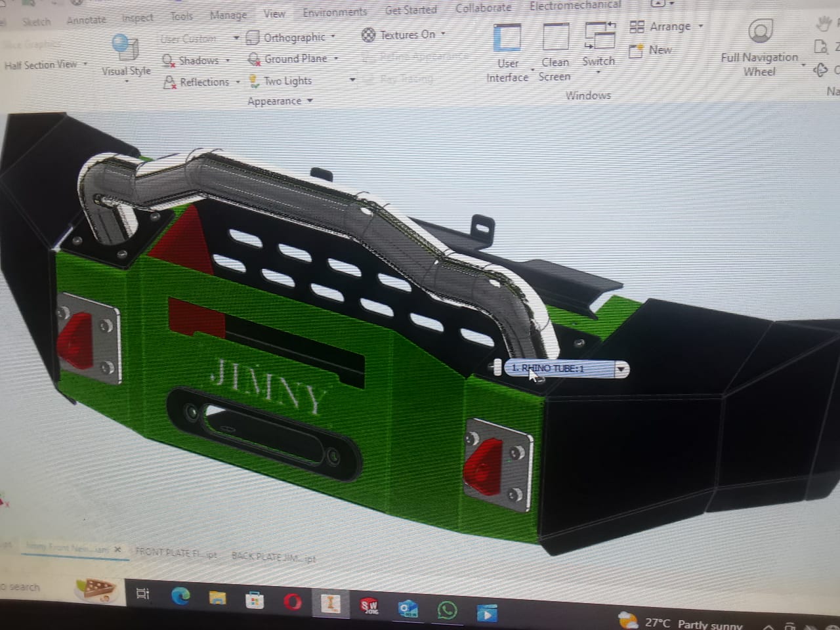
Task: Switch to the Manage ribbon tab
Action: click(228, 14)
